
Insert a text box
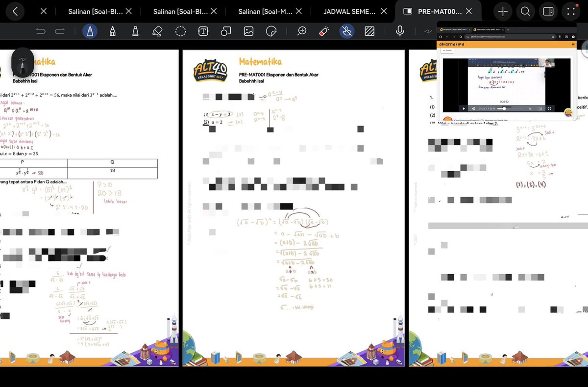(203, 31)
